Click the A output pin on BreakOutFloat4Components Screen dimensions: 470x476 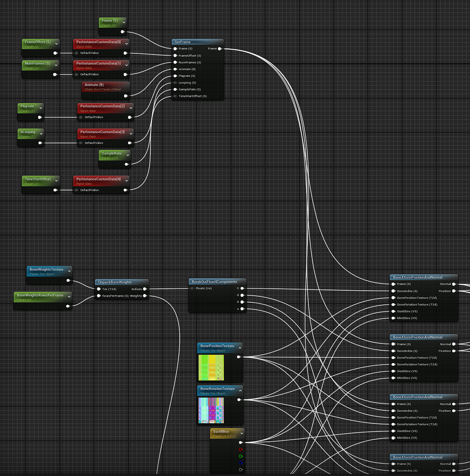242,309
